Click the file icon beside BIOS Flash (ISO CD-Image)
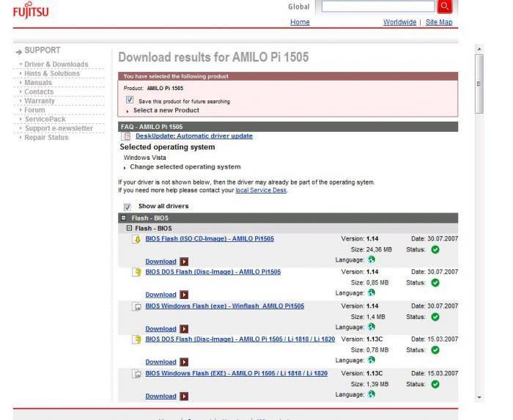This screenshot has width=513, height=420. pyautogui.click(x=137, y=240)
